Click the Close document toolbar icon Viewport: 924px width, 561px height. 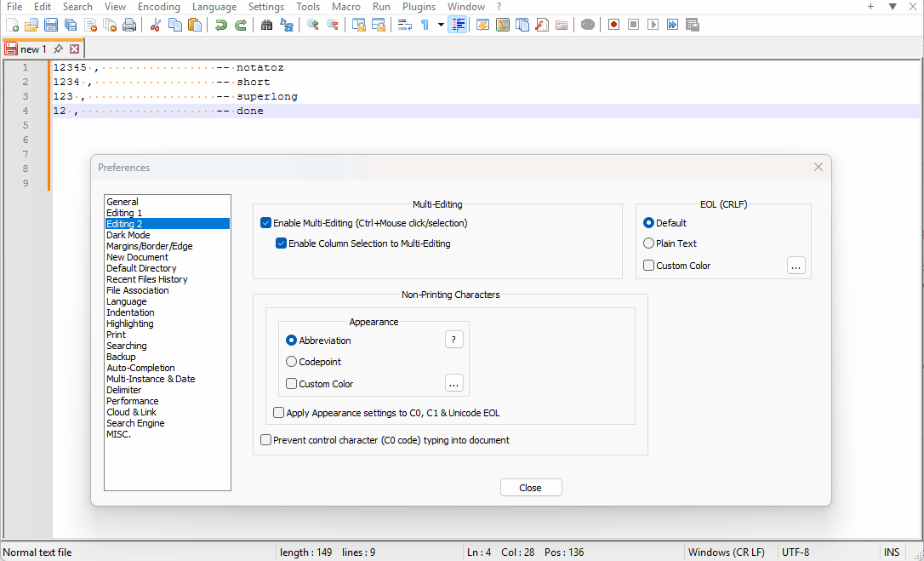click(90, 25)
